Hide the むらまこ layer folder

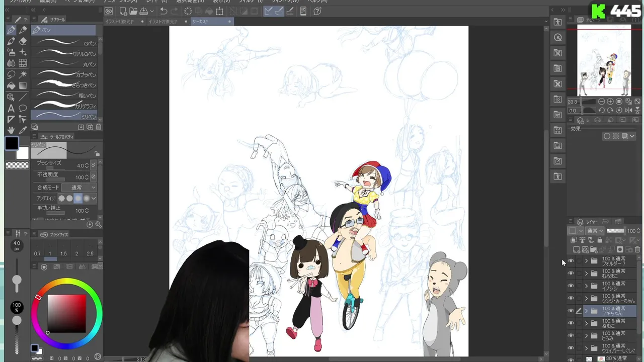[571, 274]
